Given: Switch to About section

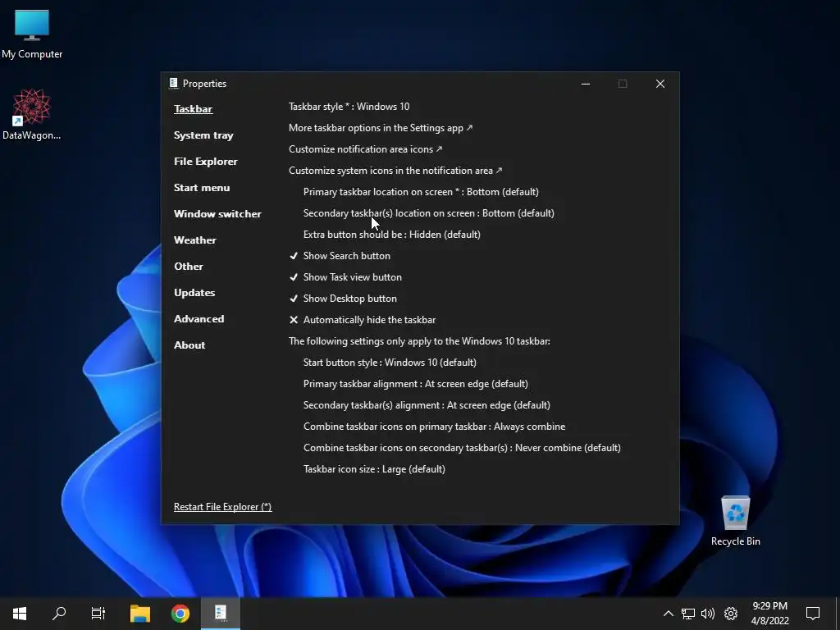Looking at the screenshot, I should coord(189,345).
